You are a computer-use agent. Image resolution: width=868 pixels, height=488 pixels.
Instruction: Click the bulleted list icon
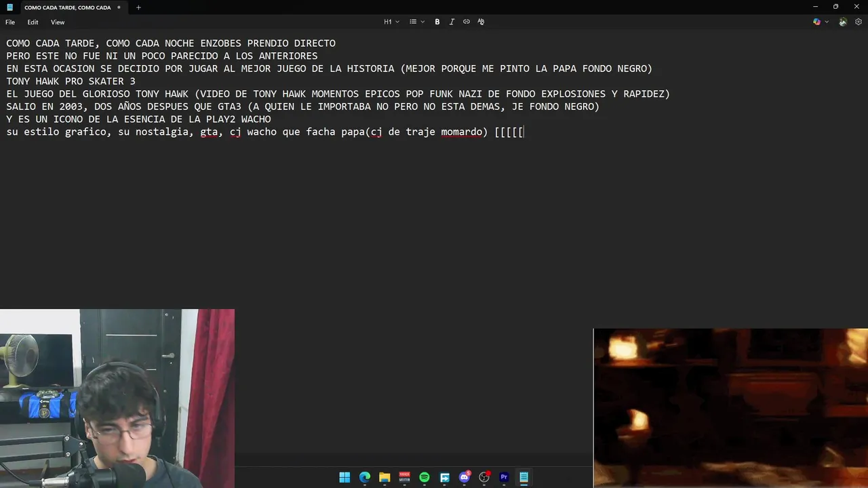[413, 22]
